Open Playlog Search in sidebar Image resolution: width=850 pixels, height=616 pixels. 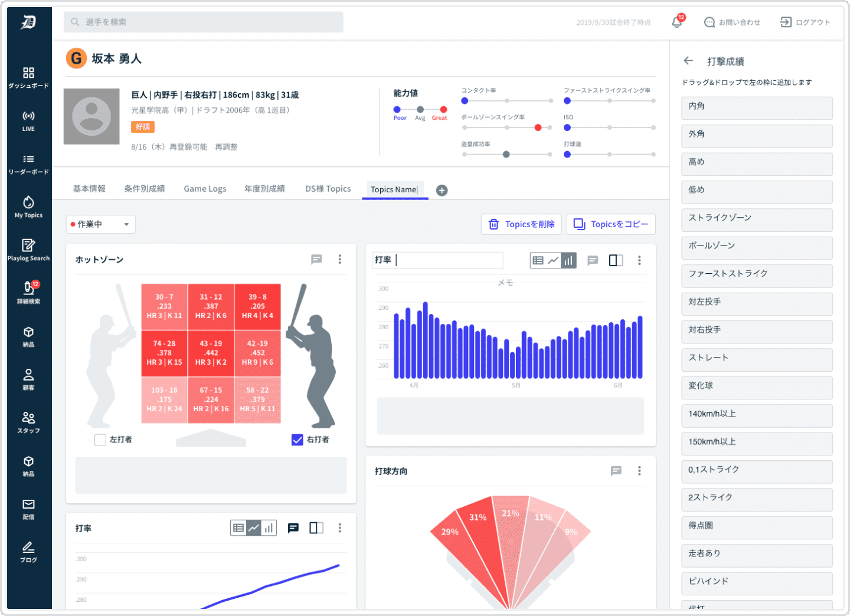click(x=28, y=250)
